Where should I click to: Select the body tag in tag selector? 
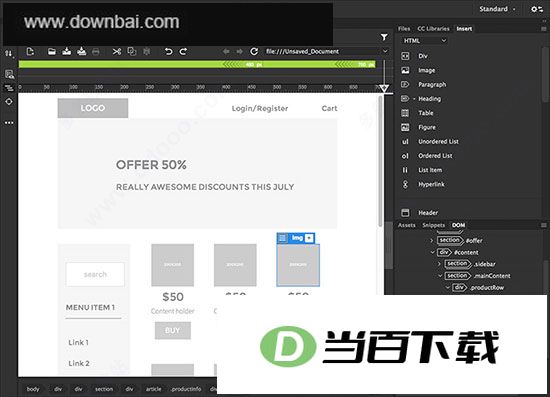coord(33,389)
